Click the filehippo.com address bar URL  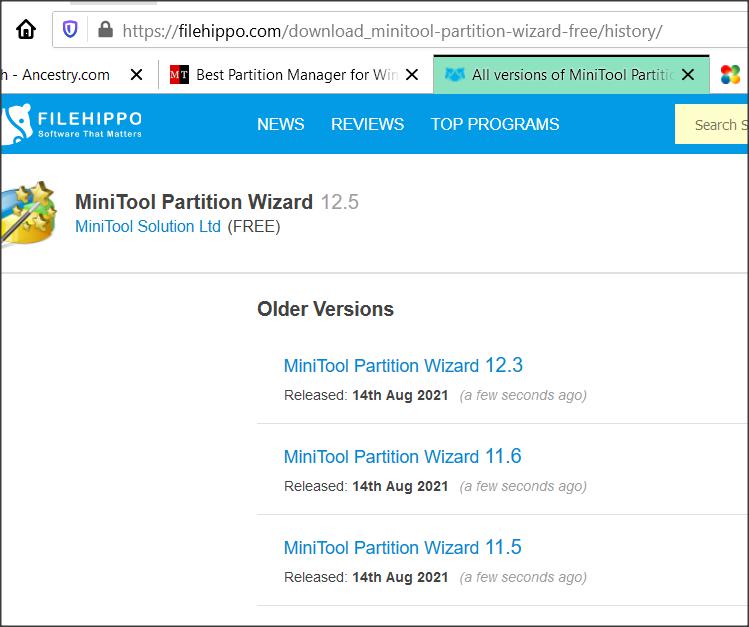click(x=392, y=31)
